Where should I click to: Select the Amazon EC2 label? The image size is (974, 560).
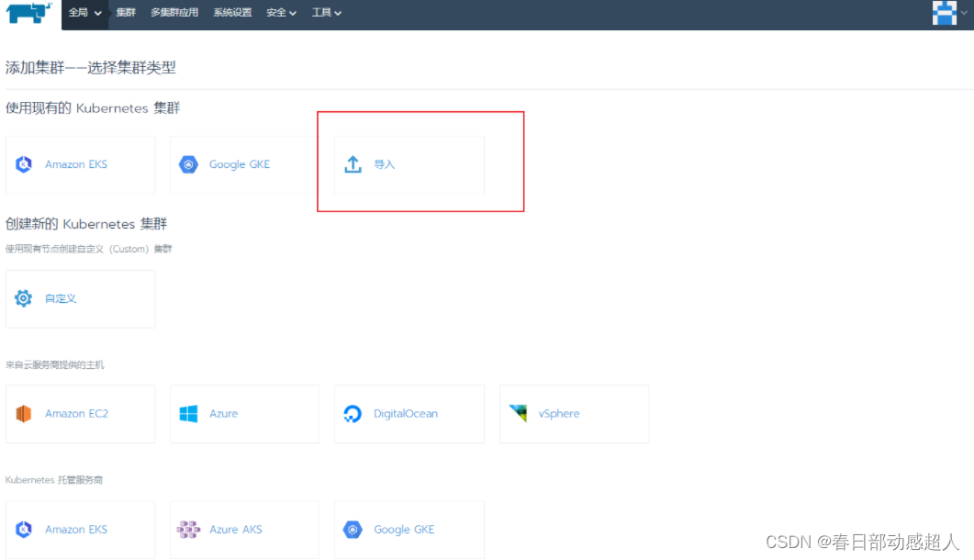76,414
